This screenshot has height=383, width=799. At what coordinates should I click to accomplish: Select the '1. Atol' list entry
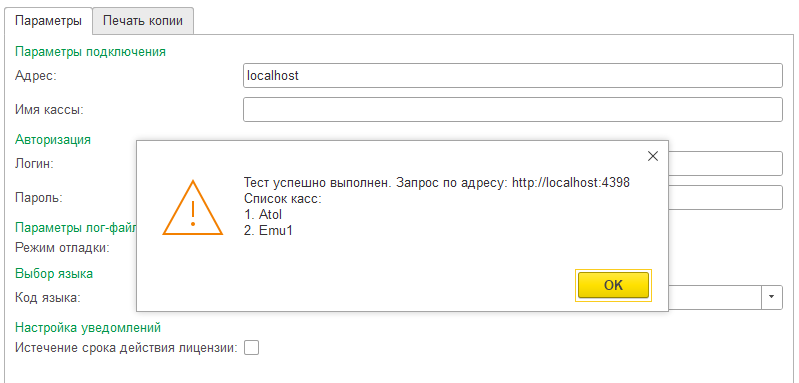tap(263, 214)
